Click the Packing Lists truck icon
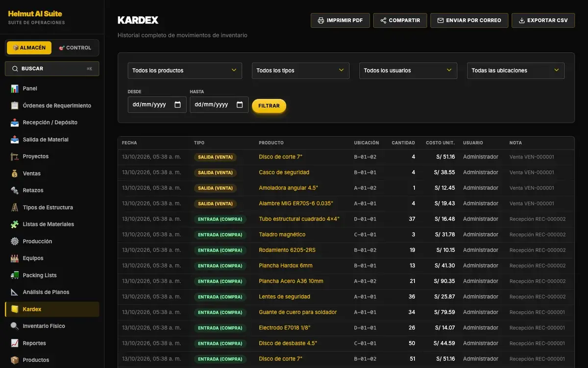 point(14,275)
